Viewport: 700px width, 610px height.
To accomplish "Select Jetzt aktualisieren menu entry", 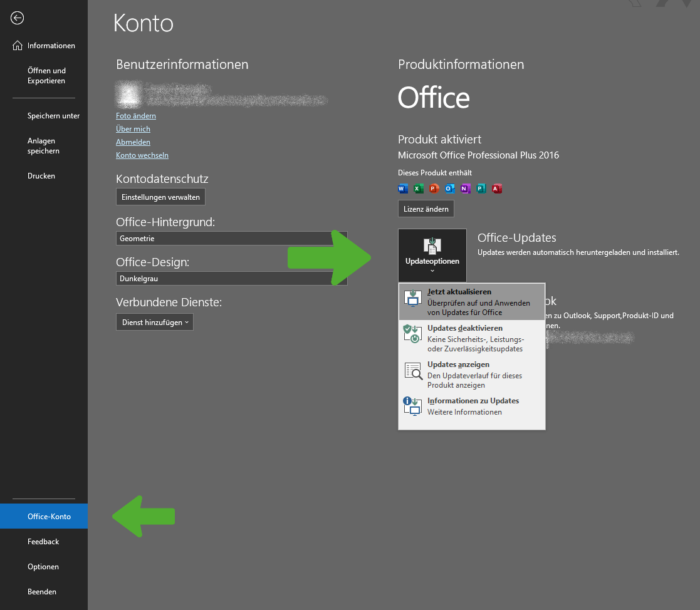I will [x=472, y=302].
